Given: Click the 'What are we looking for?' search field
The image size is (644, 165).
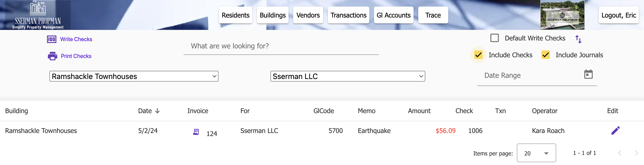Looking at the screenshot, I should (281, 46).
